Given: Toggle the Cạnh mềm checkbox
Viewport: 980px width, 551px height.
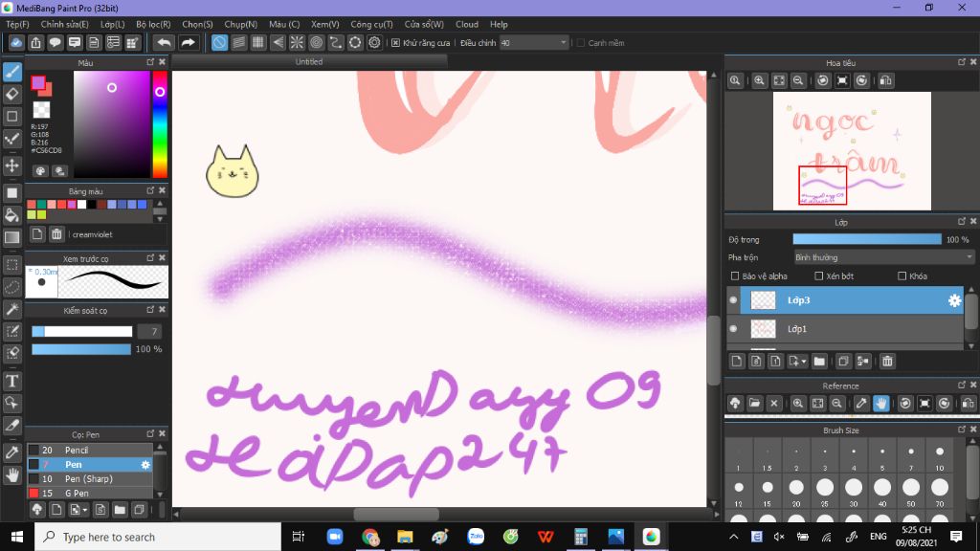Looking at the screenshot, I should click(581, 43).
